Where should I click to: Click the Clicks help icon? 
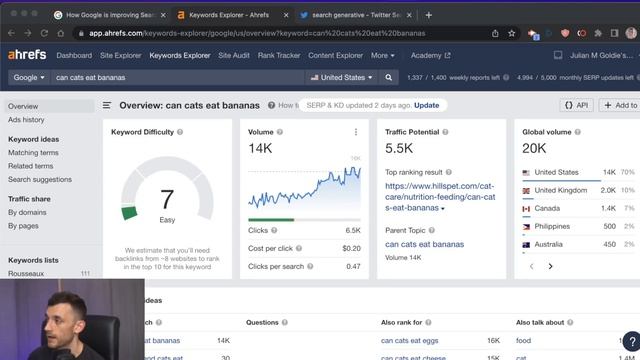tap(274, 230)
